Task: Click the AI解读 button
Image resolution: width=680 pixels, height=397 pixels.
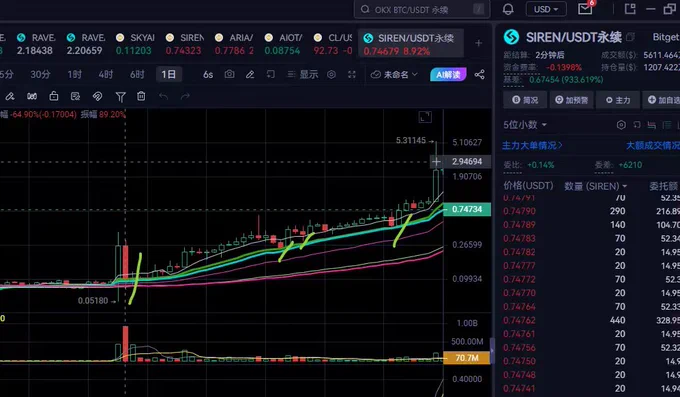Action: click(x=448, y=75)
